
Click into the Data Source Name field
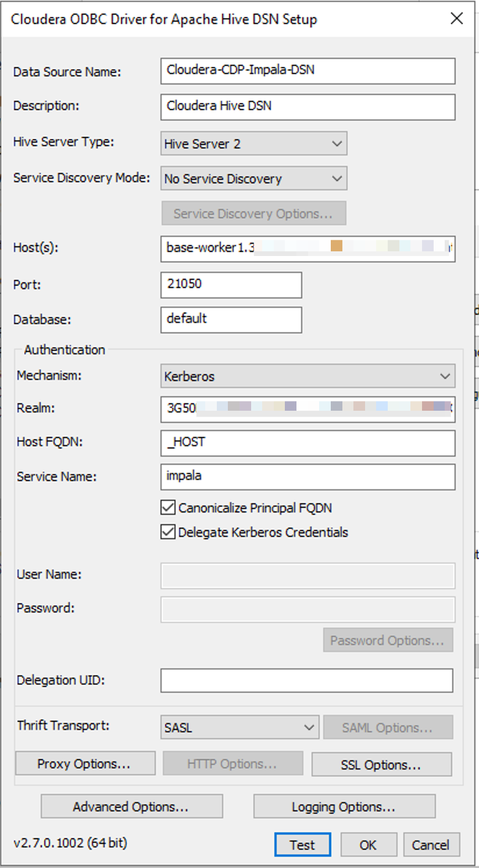click(308, 71)
